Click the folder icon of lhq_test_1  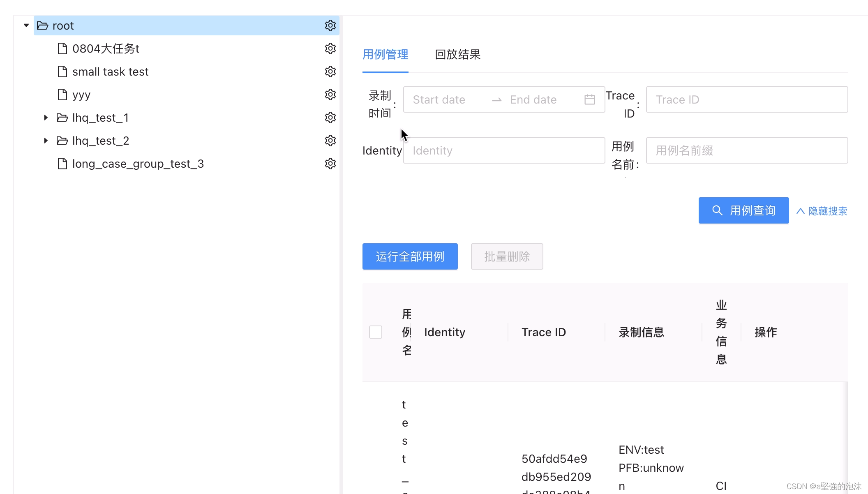tap(62, 118)
